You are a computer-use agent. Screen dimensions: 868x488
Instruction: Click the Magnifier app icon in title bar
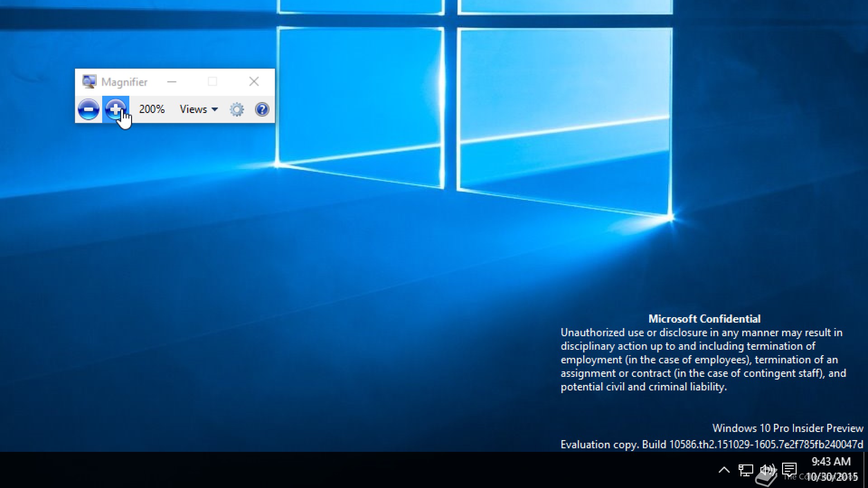point(89,82)
